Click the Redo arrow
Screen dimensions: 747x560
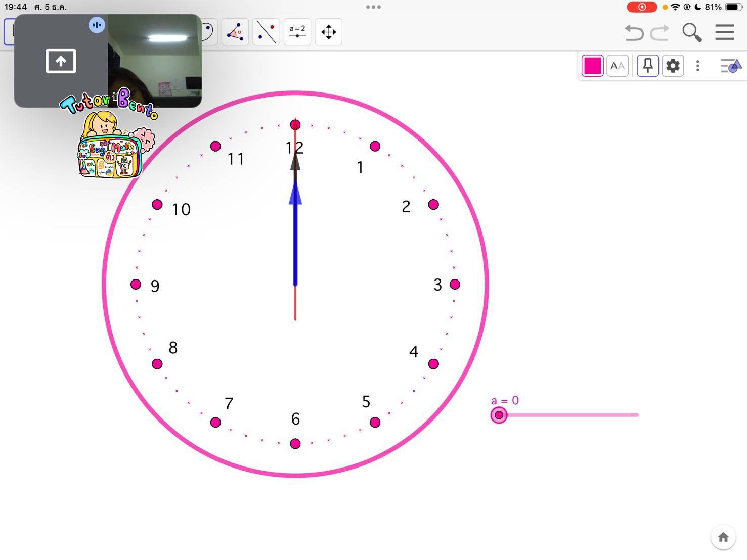(659, 32)
